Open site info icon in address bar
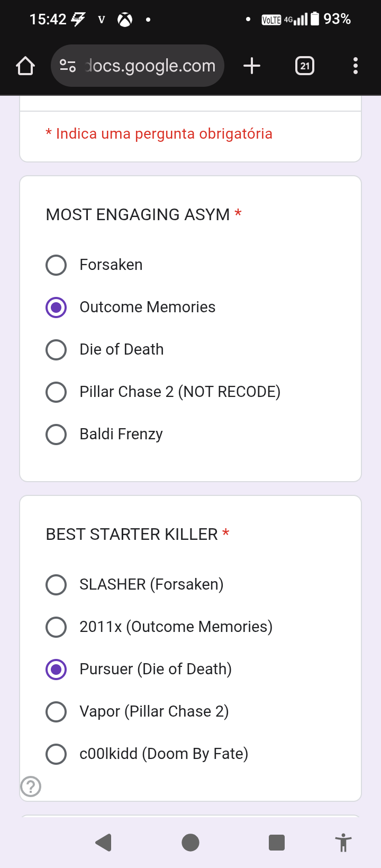 (x=68, y=66)
